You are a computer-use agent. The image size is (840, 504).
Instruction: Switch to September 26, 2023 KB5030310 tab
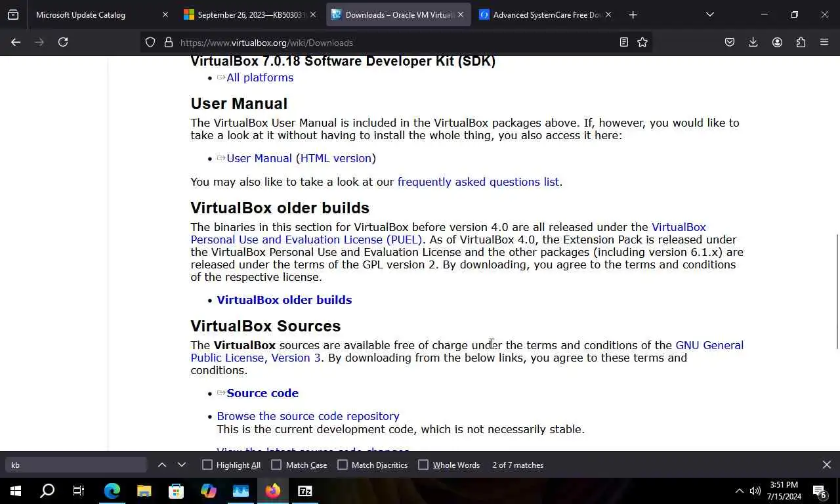(x=250, y=14)
